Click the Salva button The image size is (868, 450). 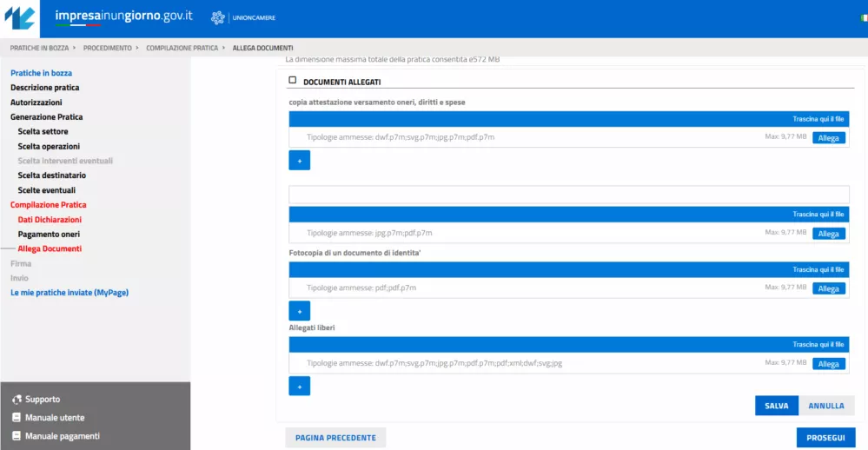[776, 406]
